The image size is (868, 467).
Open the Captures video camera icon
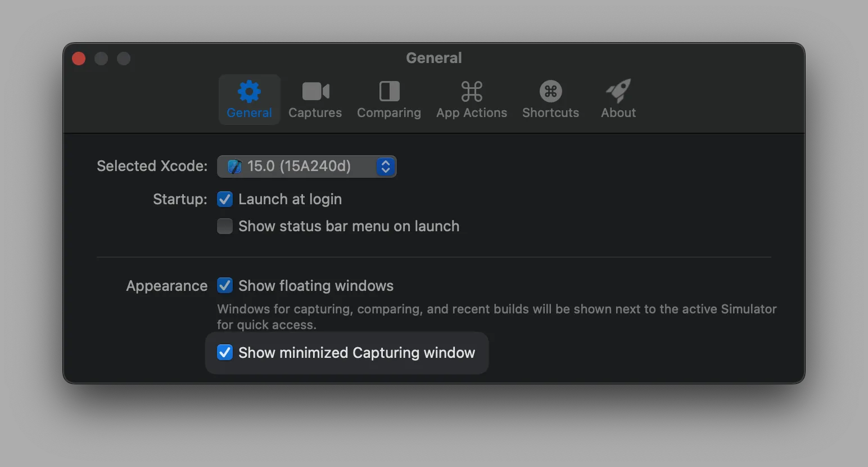[315, 91]
